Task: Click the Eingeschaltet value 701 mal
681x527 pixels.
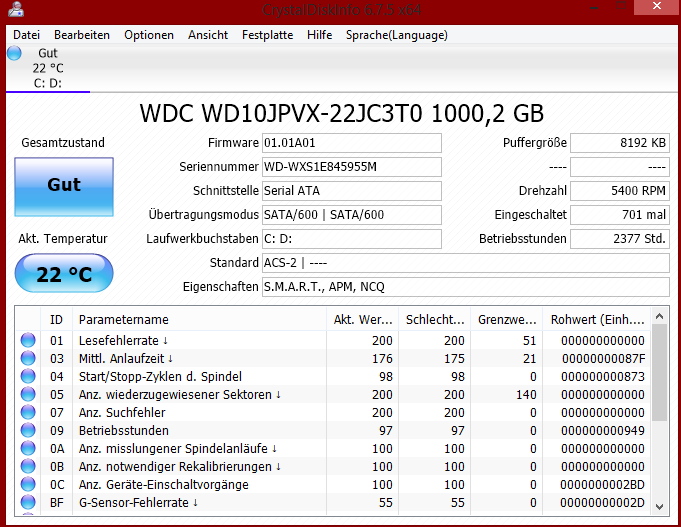Action: point(620,215)
